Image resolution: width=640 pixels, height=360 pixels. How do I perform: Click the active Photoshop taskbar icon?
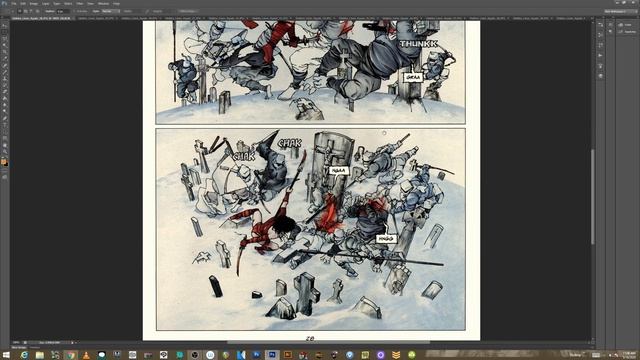coord(272,354)
